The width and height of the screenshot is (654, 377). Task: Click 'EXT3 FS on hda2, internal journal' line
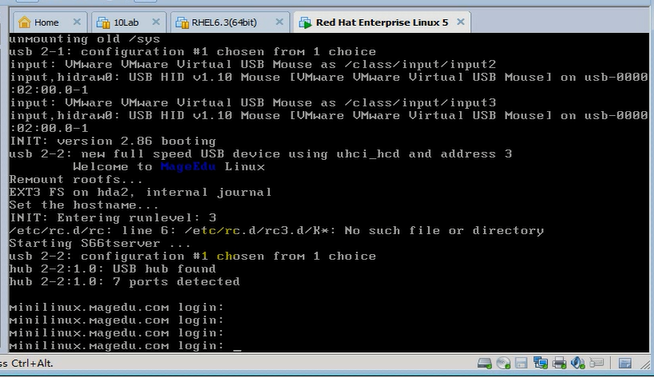pos(141,192)
